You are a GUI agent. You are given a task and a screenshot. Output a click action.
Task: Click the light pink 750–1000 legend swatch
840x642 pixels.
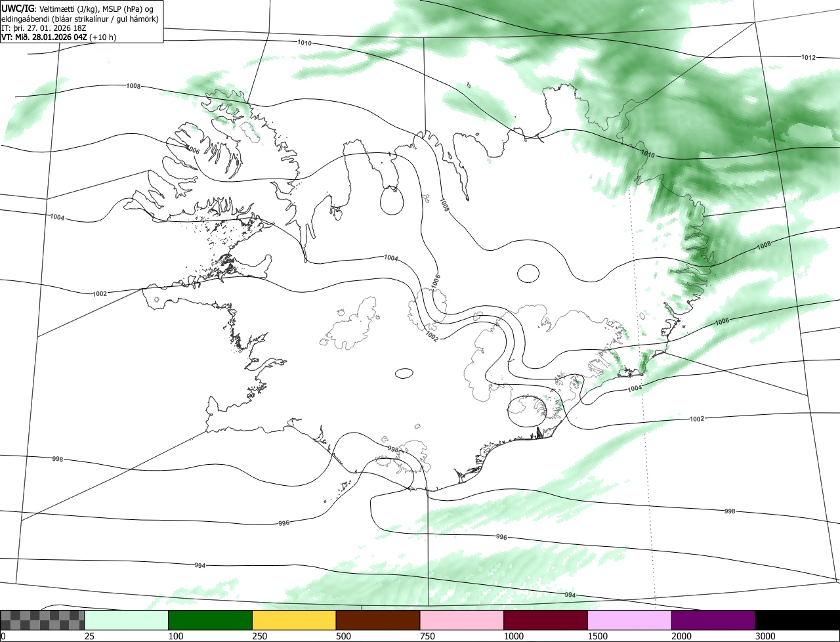pos(462,620)
